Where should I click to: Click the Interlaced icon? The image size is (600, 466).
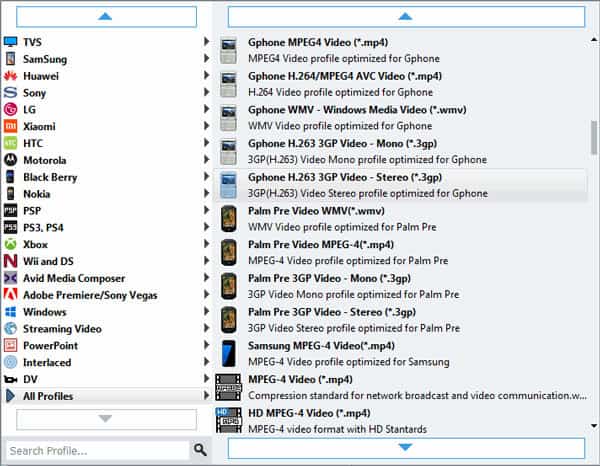(10, 362)
